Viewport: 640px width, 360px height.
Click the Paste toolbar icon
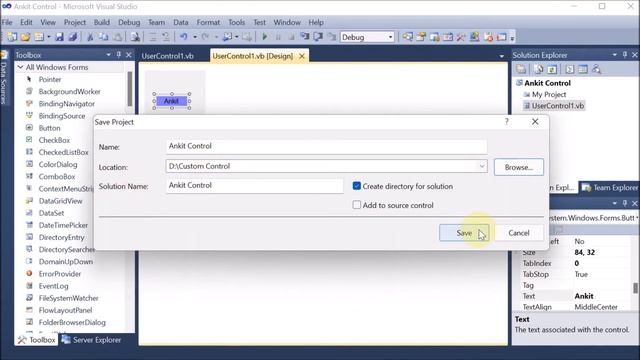pyautogui.click(x=118, y=37)
